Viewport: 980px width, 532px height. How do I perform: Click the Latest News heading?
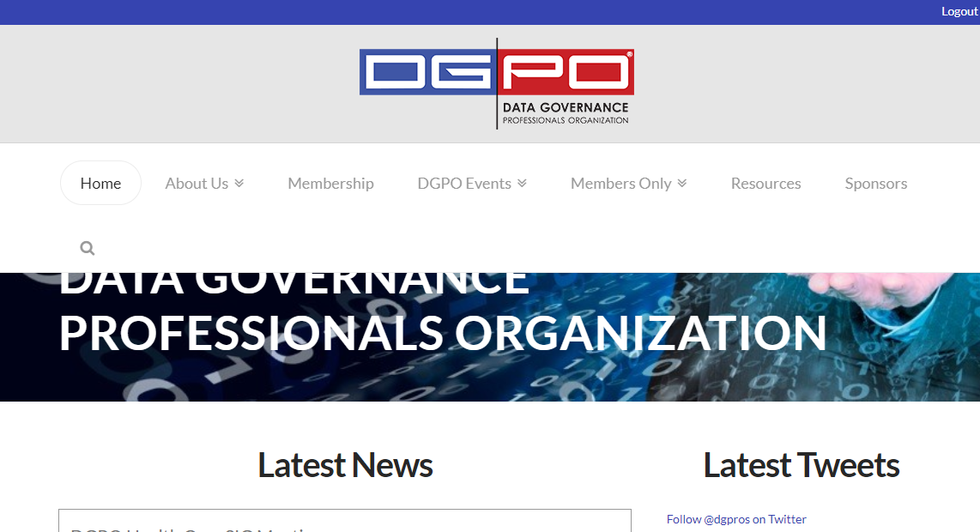345,465
